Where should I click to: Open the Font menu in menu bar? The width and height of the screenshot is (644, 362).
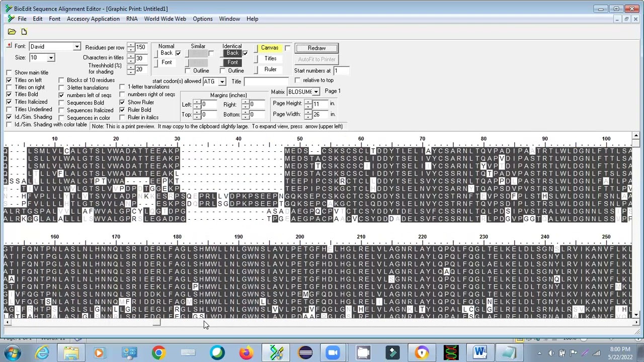(54, 19)
